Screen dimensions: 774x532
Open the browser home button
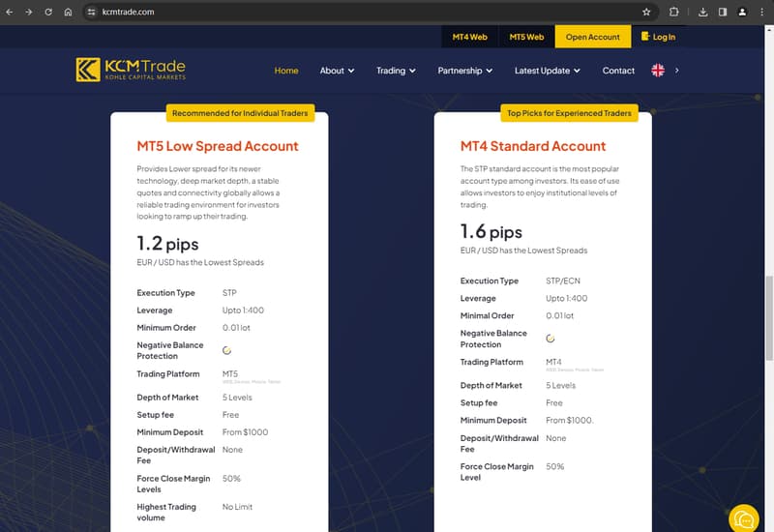[68, 12]
